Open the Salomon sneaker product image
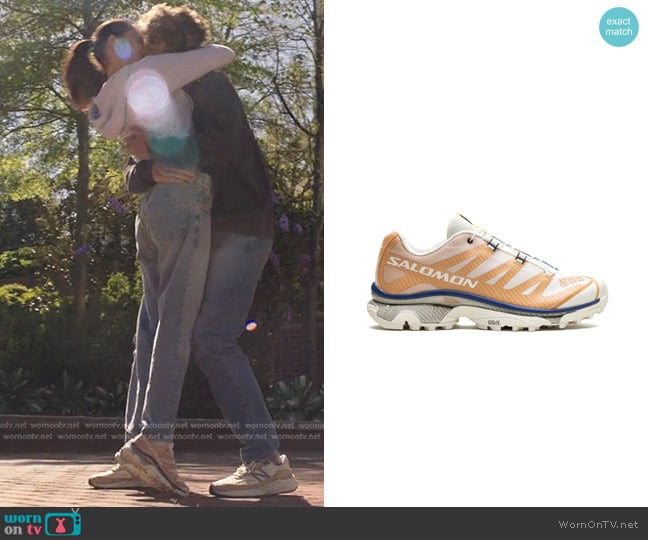The image size is (648, 540). point(487,273)
